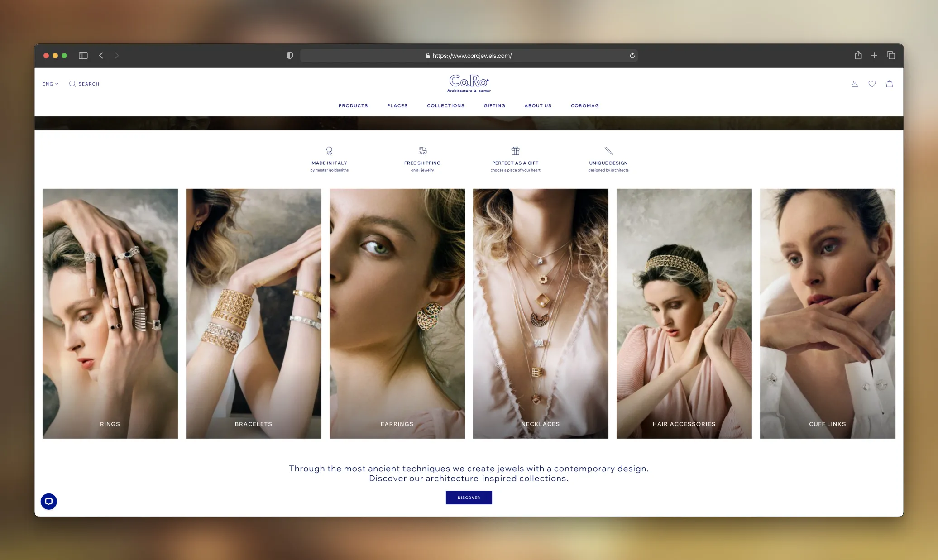
Task: Click the Perfect as a Gift box icon
Action: 516,151
